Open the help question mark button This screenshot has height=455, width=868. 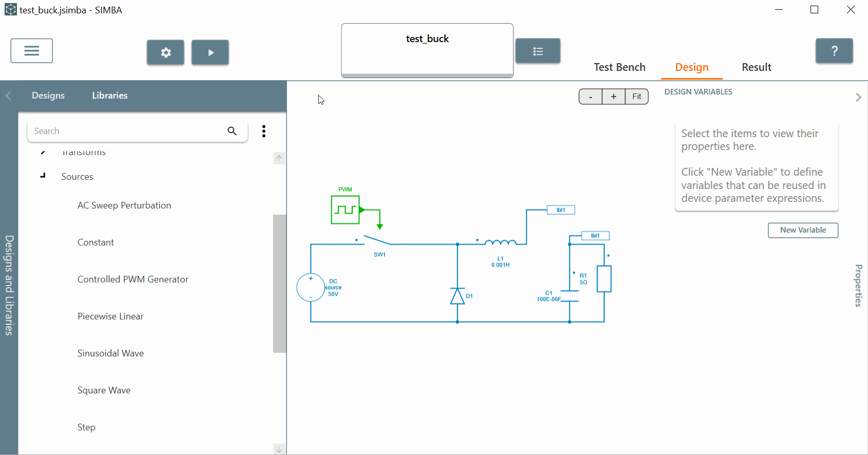pyautogui.click(x=834, y=51)
